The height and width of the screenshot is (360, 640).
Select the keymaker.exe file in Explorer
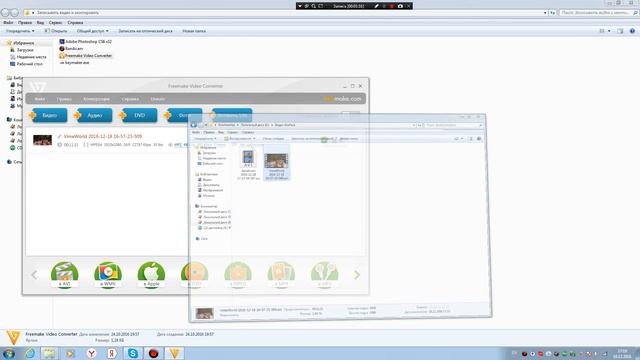(74, 63)
